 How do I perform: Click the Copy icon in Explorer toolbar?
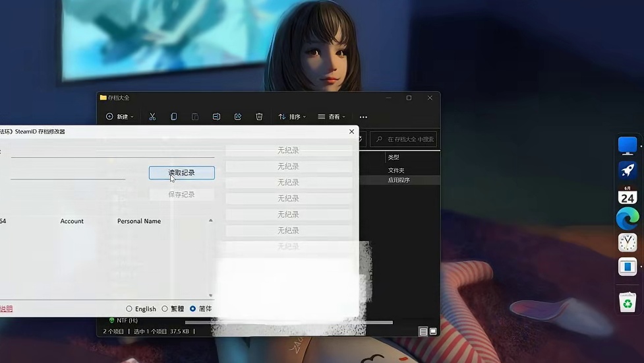(173, 117)
